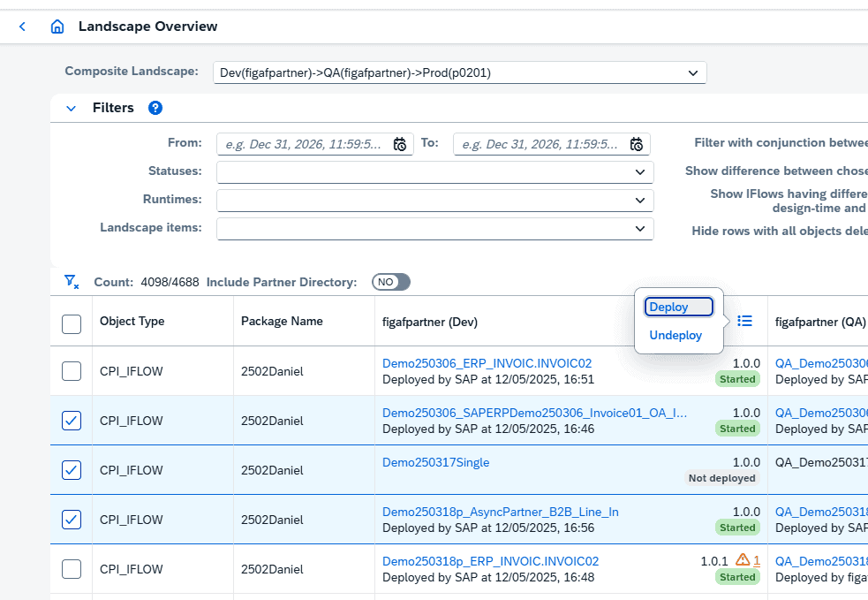Click the Package Name column header

(x=282, y=322)
